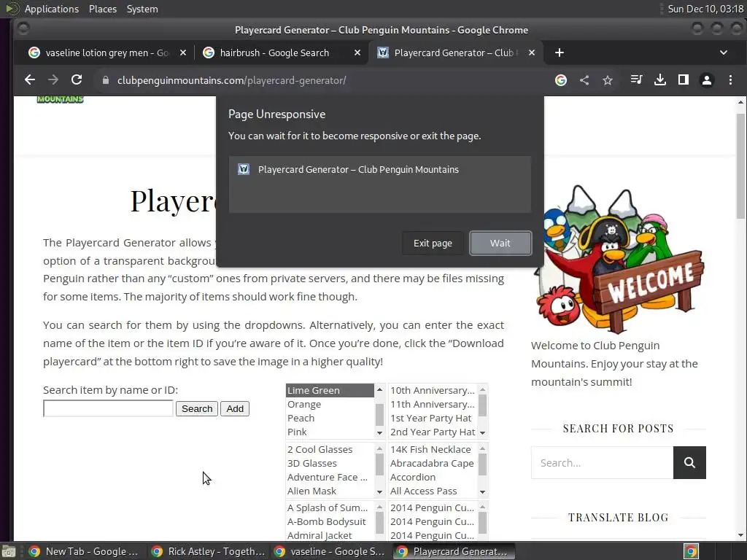The height and width of the screenshot is (560, 747).
Task: Open Playercard Generator taskbar window
Action: 454,551
